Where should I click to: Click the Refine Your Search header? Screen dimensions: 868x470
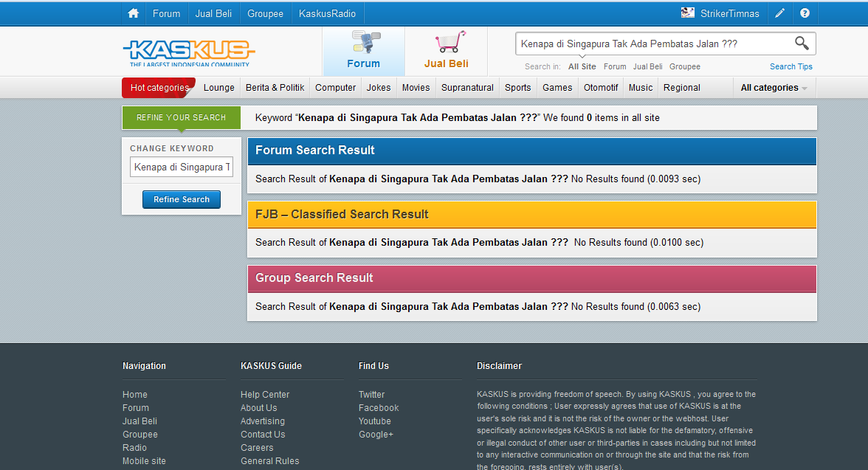coord(182,117)
